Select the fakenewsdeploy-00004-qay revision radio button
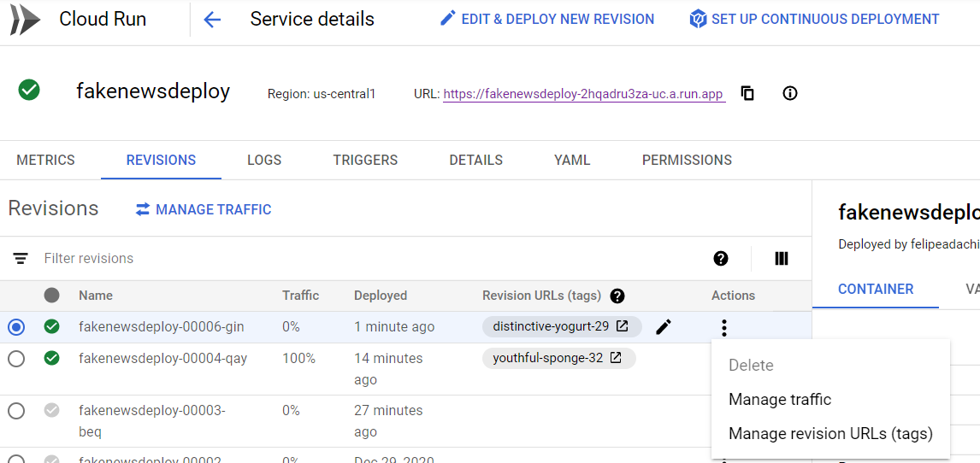 (x=16, y=359)
